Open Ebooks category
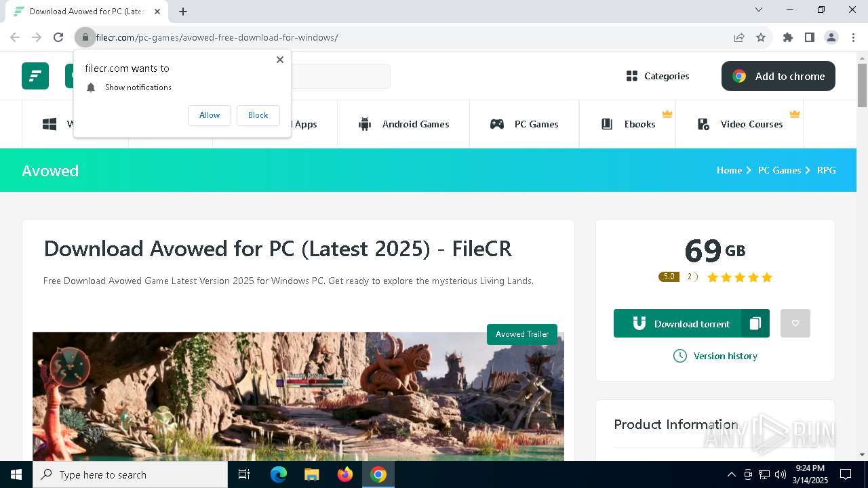Image resolution: width=868 pixels, height=488 pixels. pos(628,124)
